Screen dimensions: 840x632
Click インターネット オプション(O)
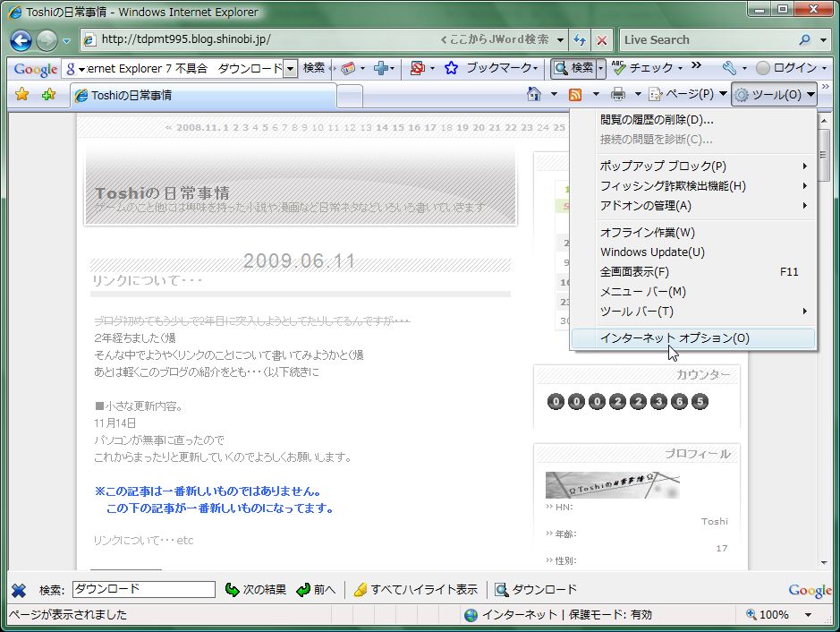694,338
